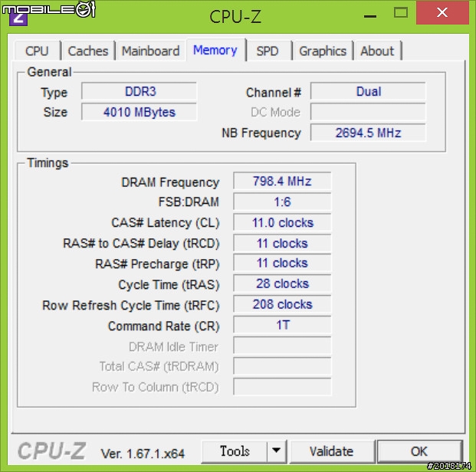Switch to the Graphics tab
Image resolution: width=476 pixels, height=472 pixels.
323,51
